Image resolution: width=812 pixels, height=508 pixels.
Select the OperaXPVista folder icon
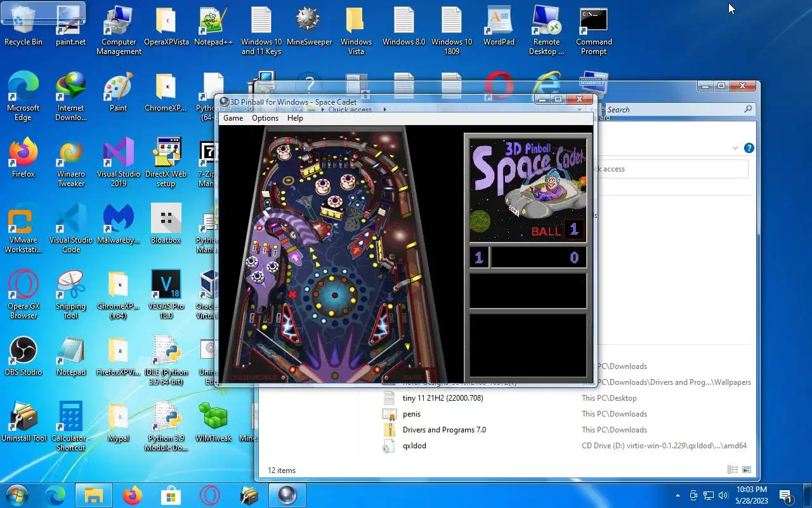166,27
